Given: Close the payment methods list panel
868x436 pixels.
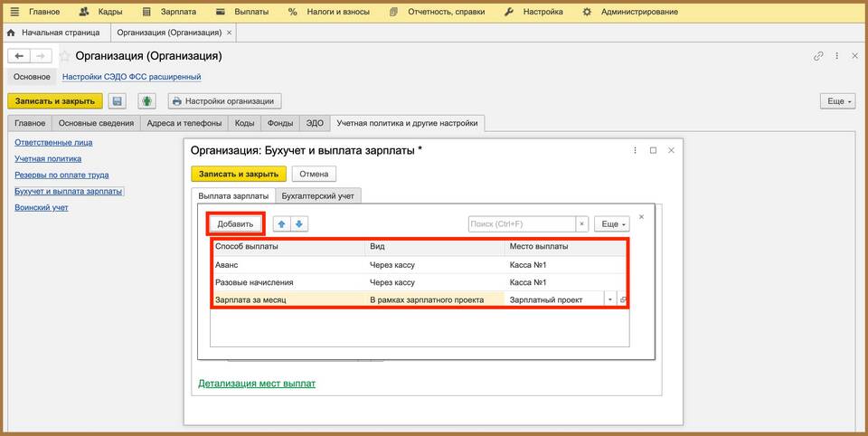Looking at the screenshot, I should pos(642,216).
